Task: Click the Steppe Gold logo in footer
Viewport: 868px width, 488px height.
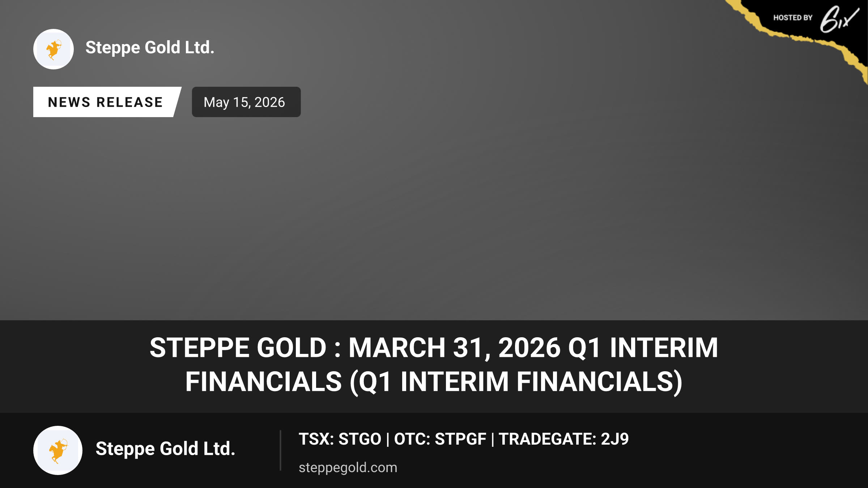Action: 58,450
